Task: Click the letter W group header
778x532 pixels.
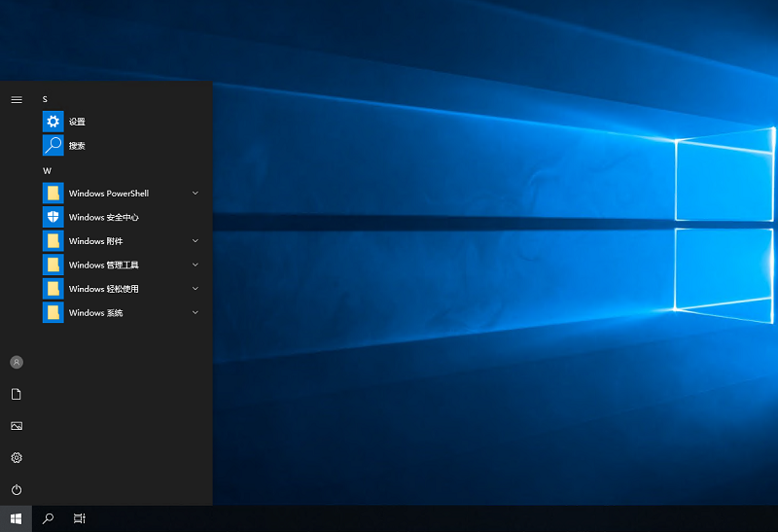Action: pos(46,171)
